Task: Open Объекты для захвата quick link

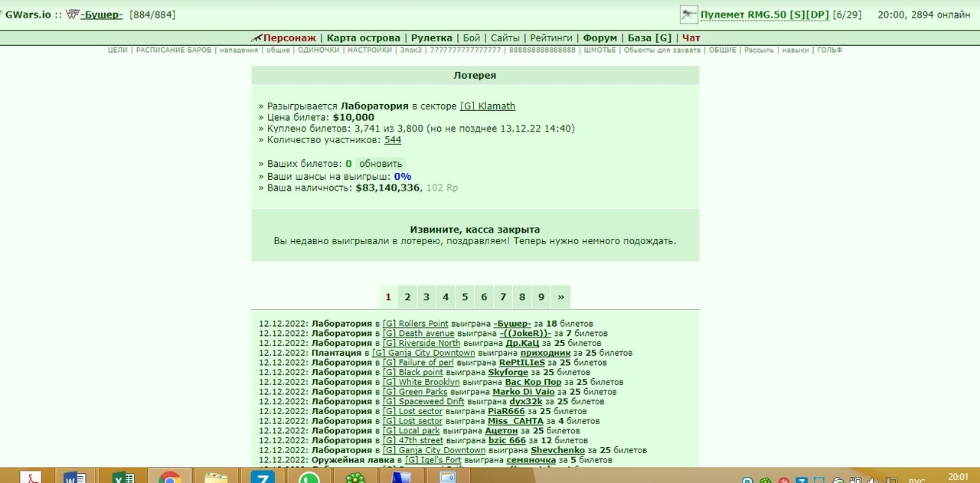Action: 662,50
